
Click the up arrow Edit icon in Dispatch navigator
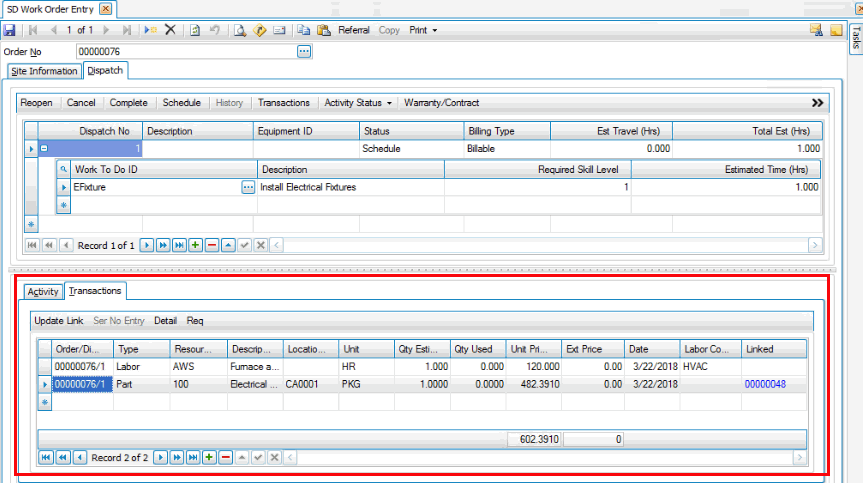pos(228,245)
